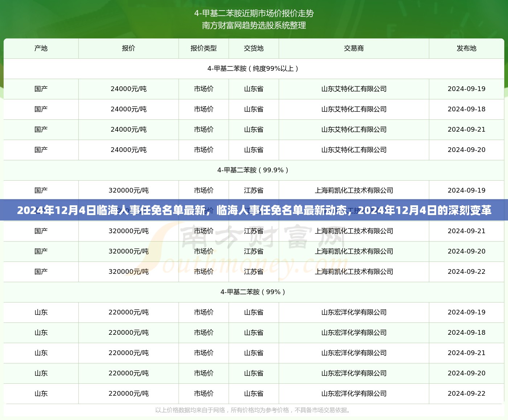This screenshot has width=508, height=420.
Task: Click date 2024-09-18 in the 山东宏洋化学 row
Action: coord(467,333)
